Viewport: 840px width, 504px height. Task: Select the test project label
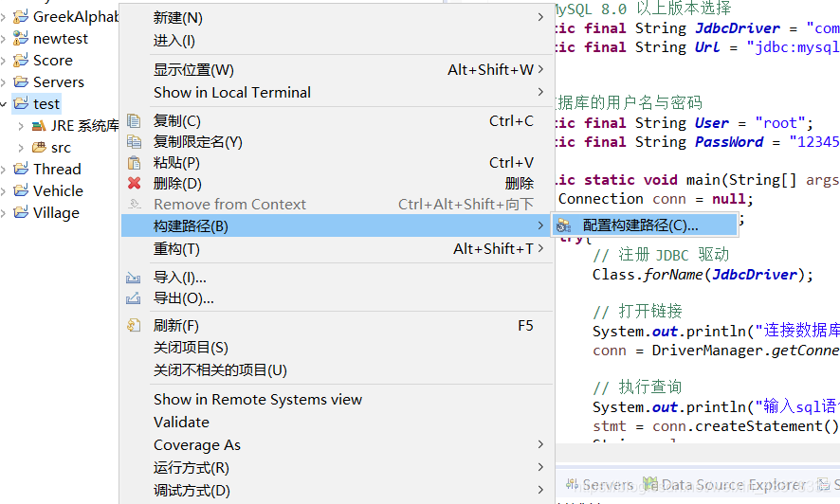46,104
